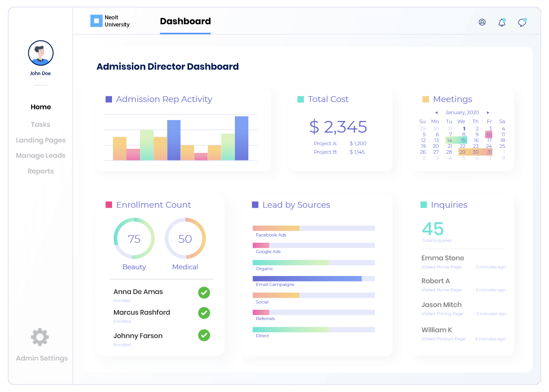Open the chat messages bubble icon

522,22
